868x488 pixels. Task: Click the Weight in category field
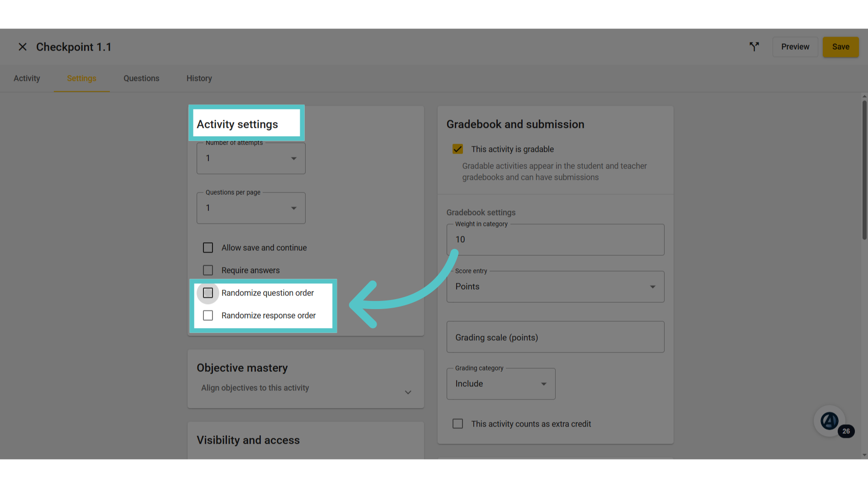(555, 240)
